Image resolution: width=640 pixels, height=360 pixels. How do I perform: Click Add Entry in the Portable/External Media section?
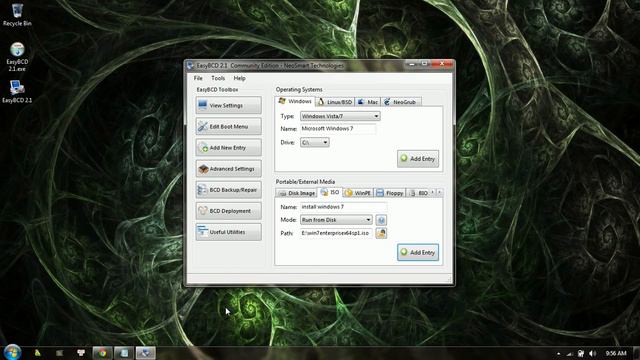[418, 253]
